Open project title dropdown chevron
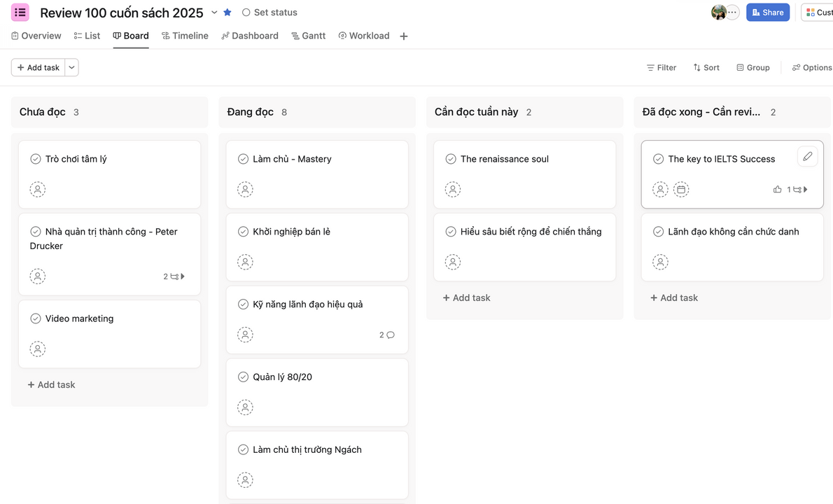 pos(214,13)
